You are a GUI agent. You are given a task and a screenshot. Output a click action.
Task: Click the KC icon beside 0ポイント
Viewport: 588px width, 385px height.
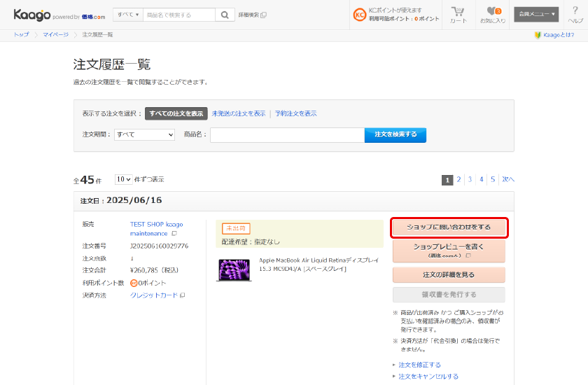coord(134,283)
